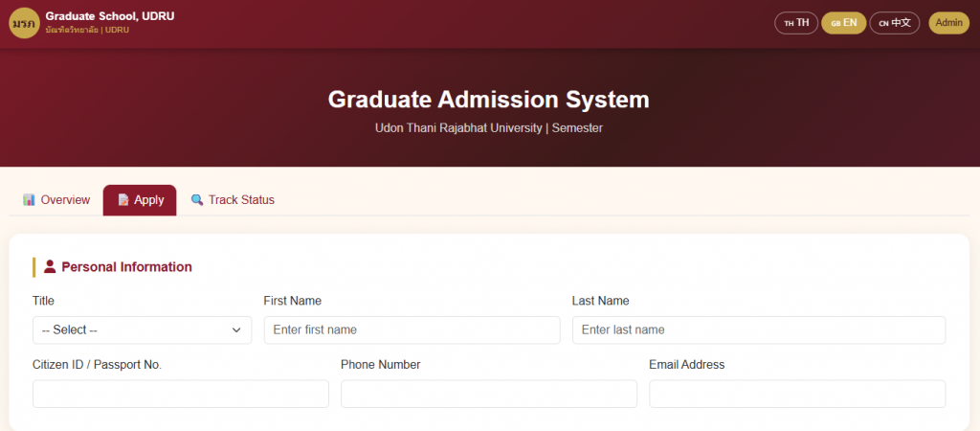Select the EN language option

coord(843,22)
